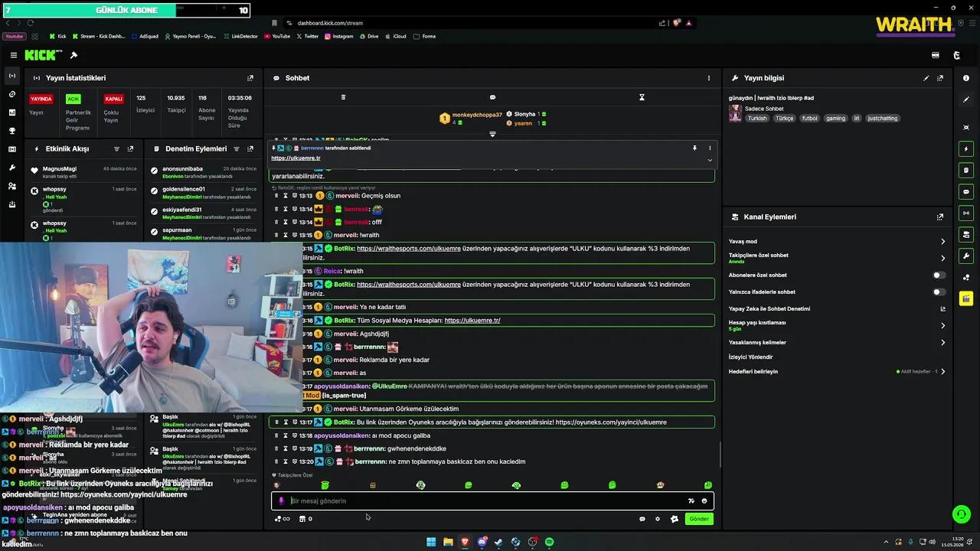Open chat settings gear beside Gönder
The height and width of the screenshot is (551, 980).
[657, 519]
